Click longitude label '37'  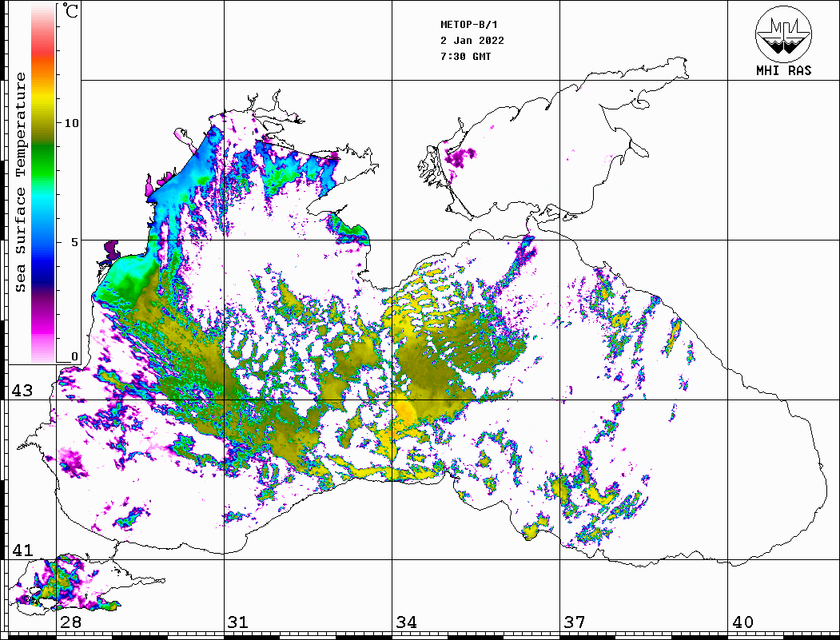pyautogui.click(x=575, y=622)
